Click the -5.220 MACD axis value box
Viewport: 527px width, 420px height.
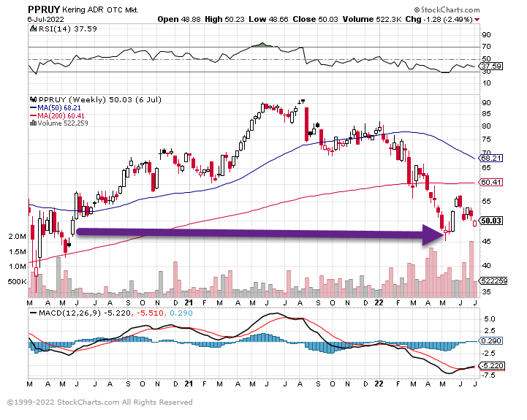point(493,365)
